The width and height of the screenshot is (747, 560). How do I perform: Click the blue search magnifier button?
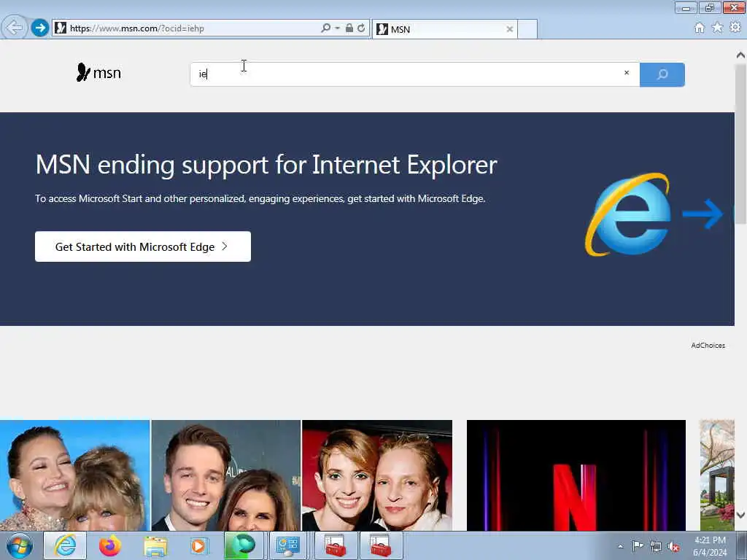point(662,74)
